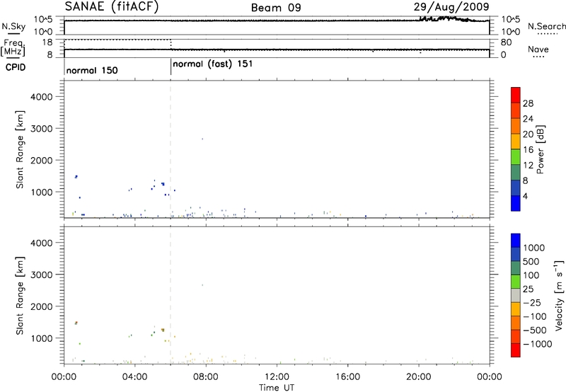Click the CPID row label

tap(16, 67)
